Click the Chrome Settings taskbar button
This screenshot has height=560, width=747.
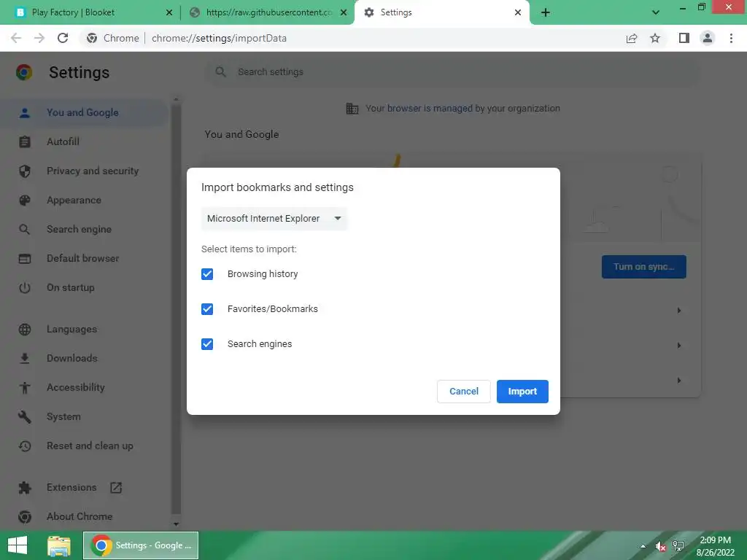coord(141,545)
